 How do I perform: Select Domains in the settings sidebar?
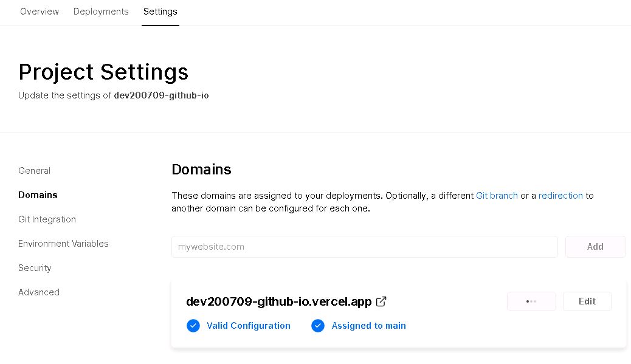coord(38,195)
